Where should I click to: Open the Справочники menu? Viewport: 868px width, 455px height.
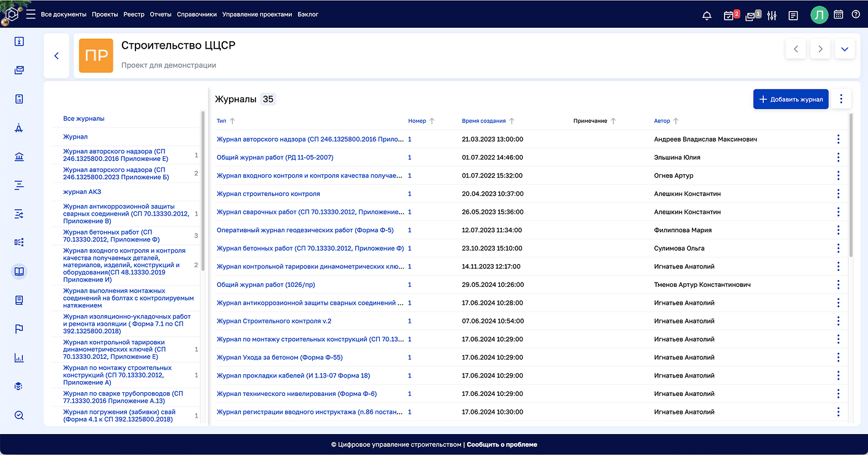point(196,14)
